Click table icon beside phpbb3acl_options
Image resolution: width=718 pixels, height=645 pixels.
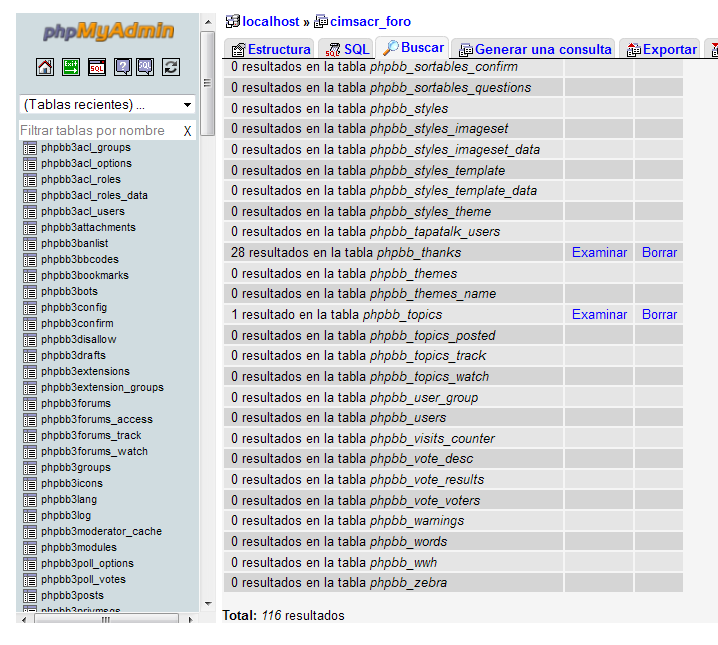tap(30, 164)
